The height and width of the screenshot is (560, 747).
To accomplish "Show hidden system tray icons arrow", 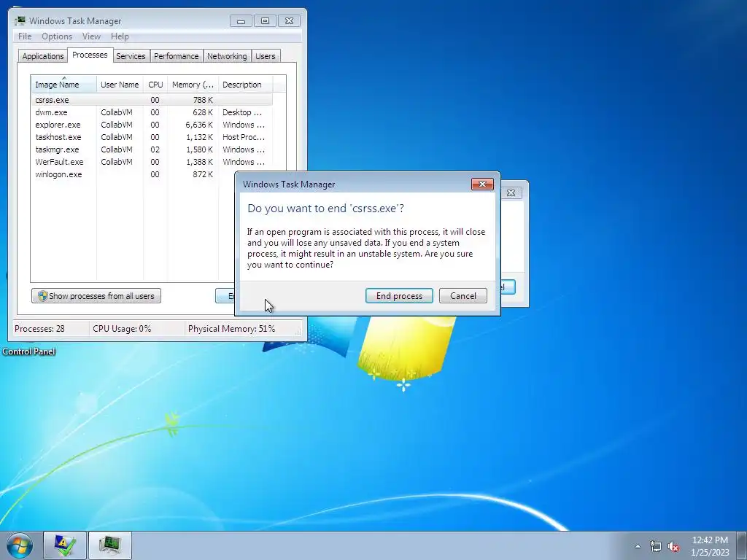I will pos(638,546).
